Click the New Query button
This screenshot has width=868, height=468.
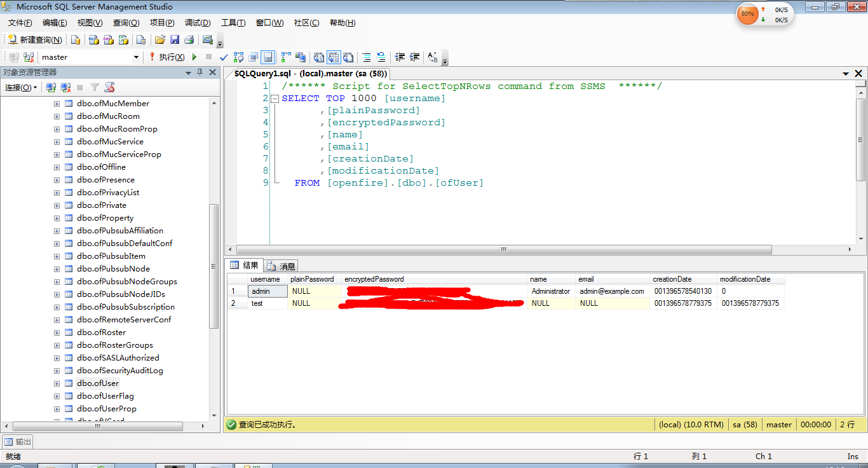point(36,39)
